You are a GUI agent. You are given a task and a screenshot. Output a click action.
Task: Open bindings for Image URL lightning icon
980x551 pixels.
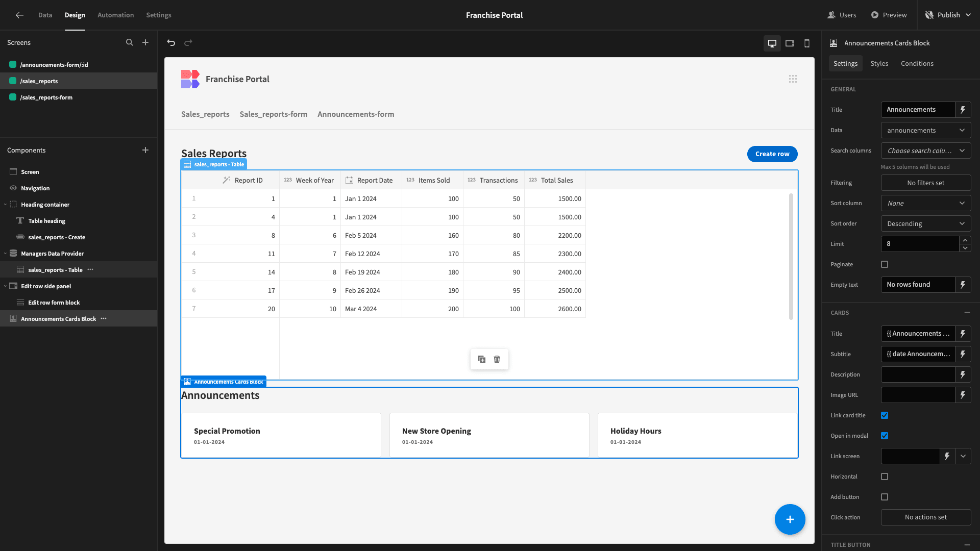[x=963, y=395]
